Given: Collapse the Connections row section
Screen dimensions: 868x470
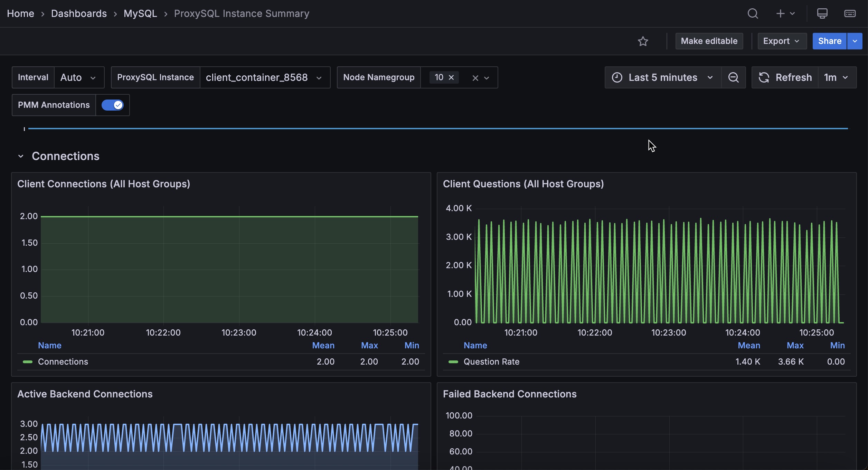Looking at the screenshot, I should tap(21, 156).
